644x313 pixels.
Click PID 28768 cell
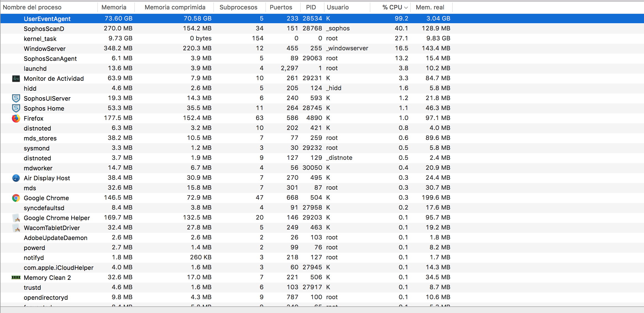[312, 28]
